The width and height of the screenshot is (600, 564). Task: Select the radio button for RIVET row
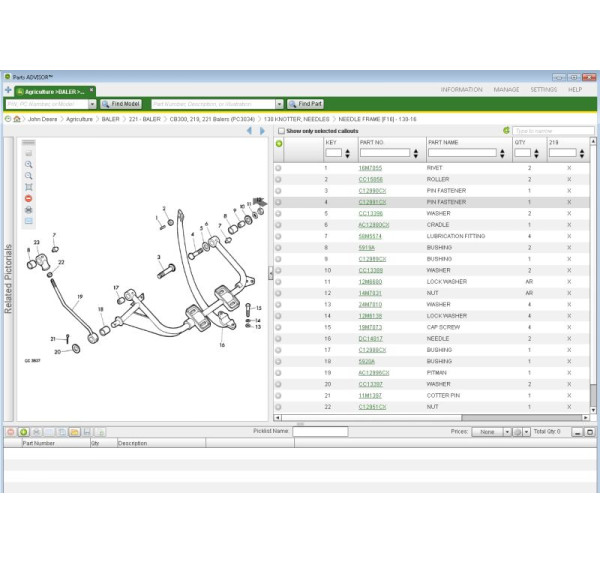click(279, 168)
